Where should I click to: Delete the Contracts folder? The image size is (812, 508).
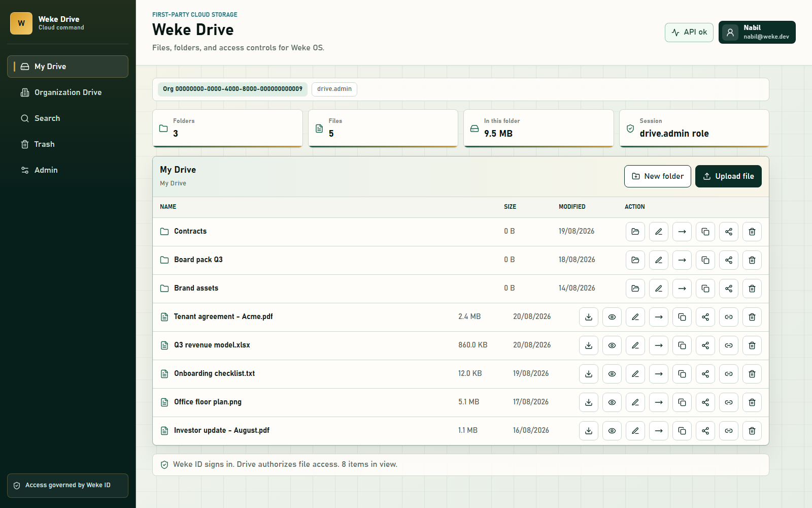click(x=752, y=232)
